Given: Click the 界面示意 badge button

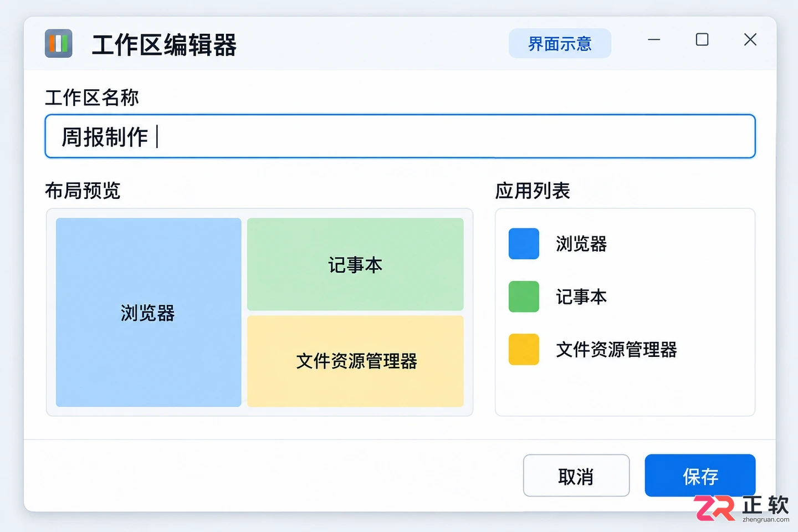Looking at the screenshot, I should (x=560, y=43).
